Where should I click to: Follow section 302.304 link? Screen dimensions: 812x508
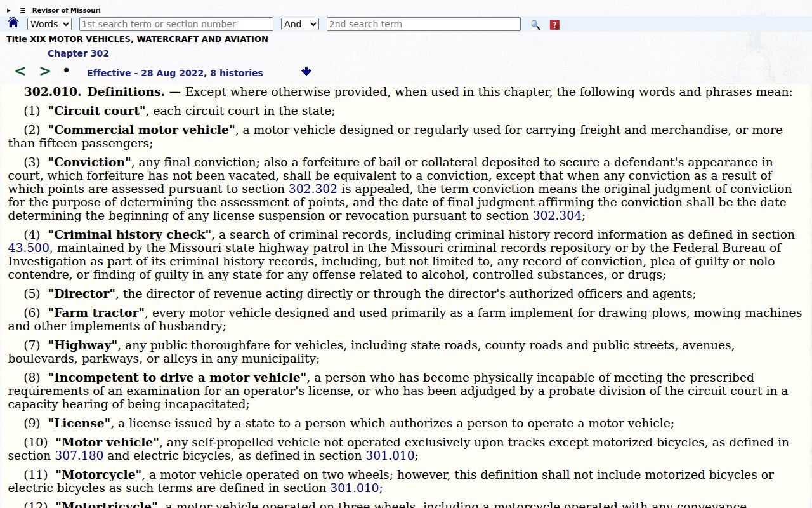(557, 215)
